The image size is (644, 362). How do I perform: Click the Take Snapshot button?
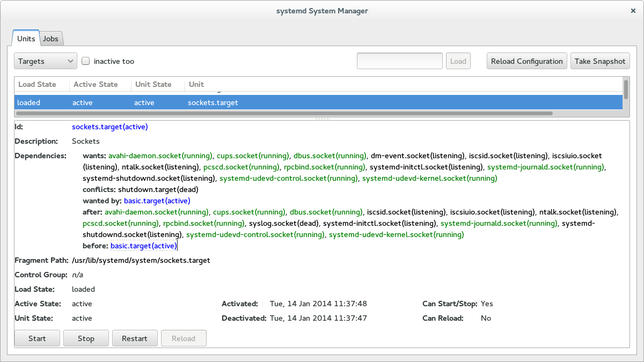coord(599,61)
